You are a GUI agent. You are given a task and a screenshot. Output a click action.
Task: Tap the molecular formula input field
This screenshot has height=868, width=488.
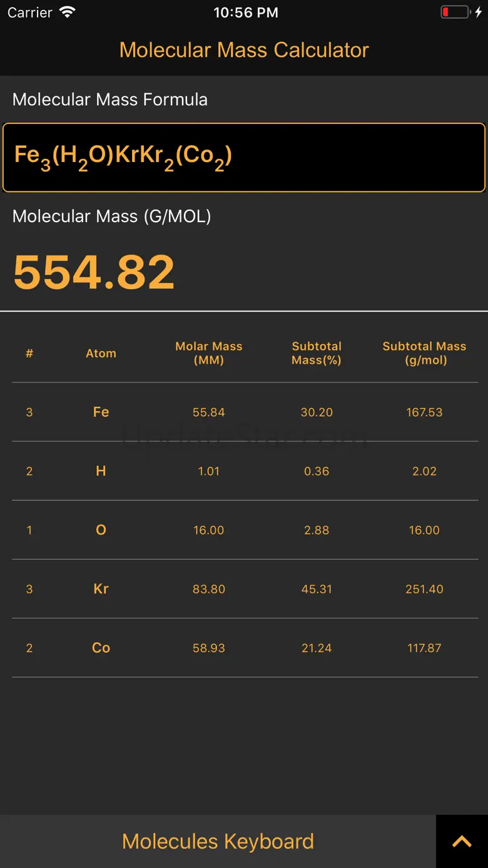coord(244,157)
